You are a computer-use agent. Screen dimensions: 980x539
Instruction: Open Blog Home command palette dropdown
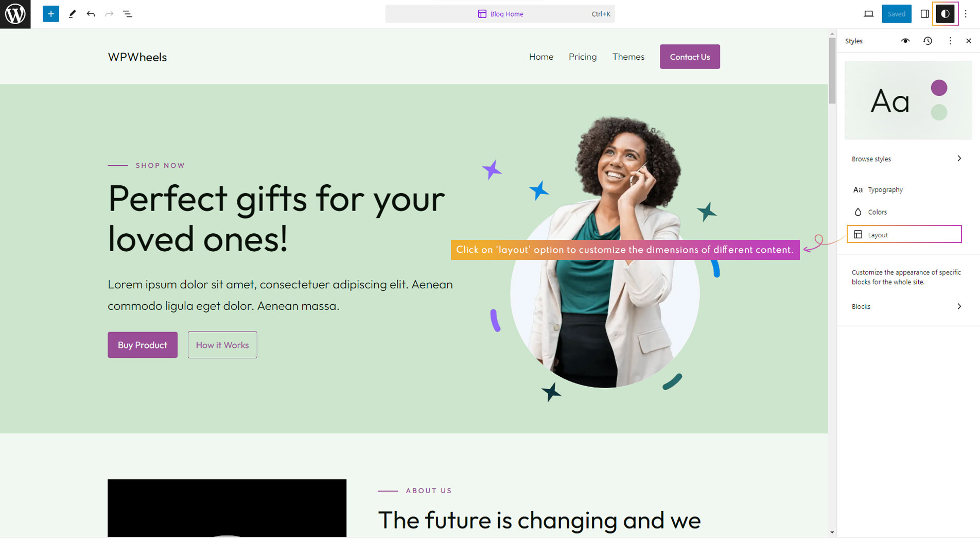[500, 14]
